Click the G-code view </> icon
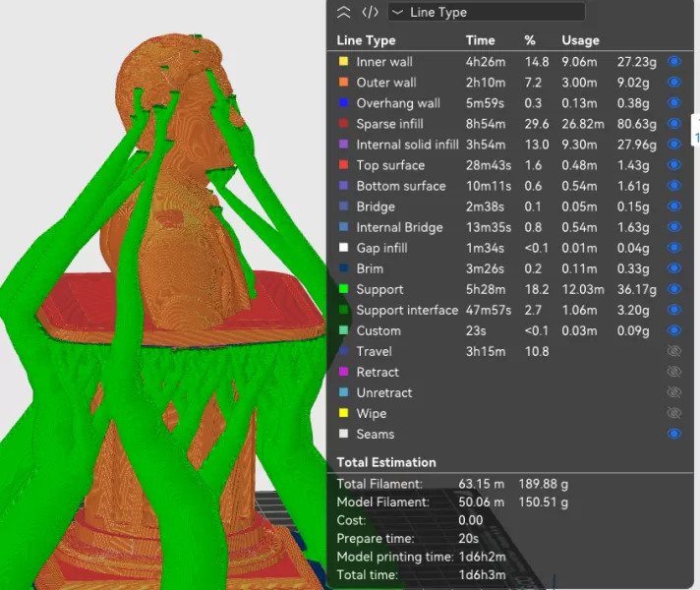Viewport: 700px width, 590px height. click(370, 12)
